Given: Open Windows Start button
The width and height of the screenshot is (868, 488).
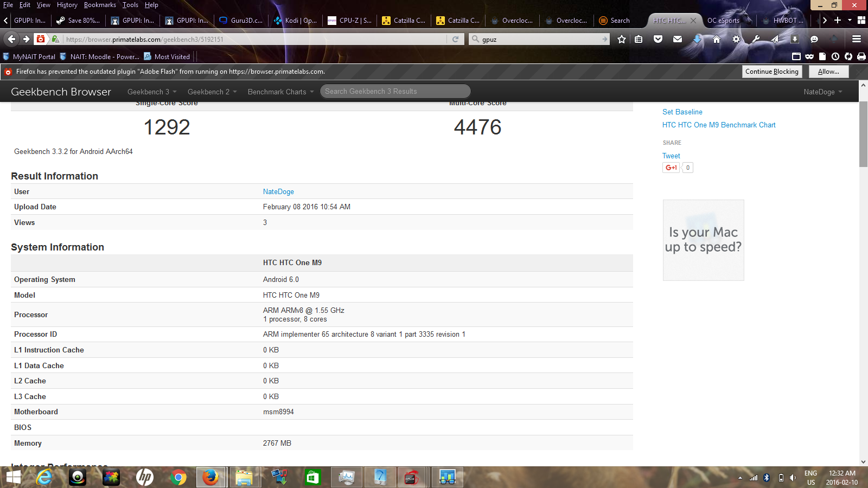Looking at the screenshot, I should [x=14, y=477].
